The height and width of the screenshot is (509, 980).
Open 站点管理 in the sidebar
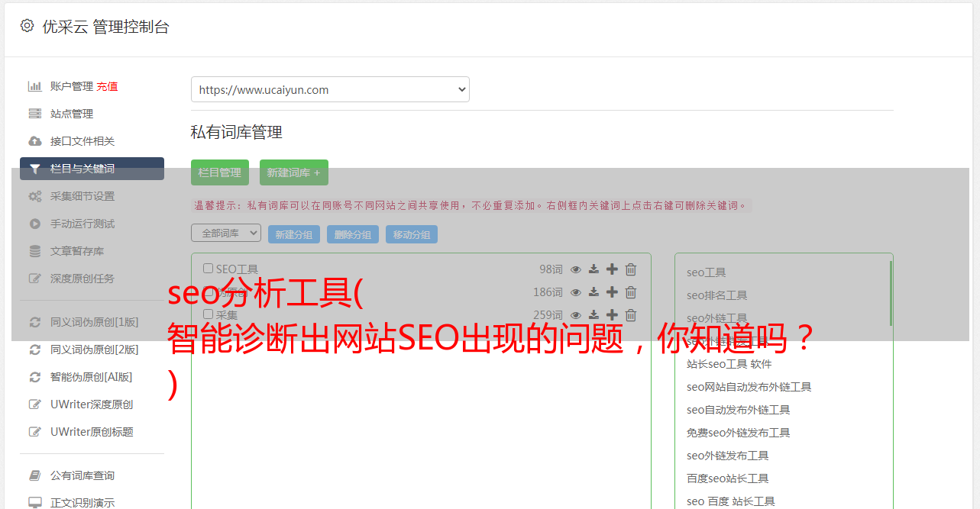click(x=72, y=114)
